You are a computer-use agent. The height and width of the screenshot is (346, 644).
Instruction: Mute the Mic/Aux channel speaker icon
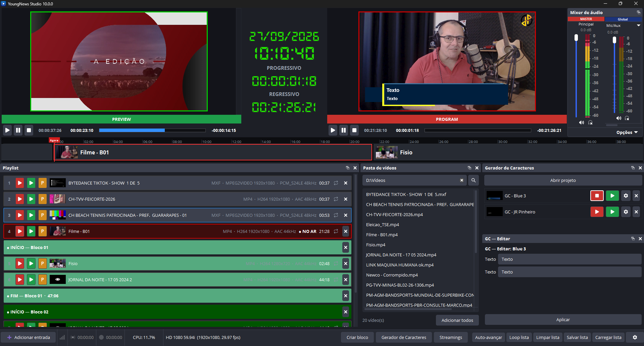coord(619,118)
